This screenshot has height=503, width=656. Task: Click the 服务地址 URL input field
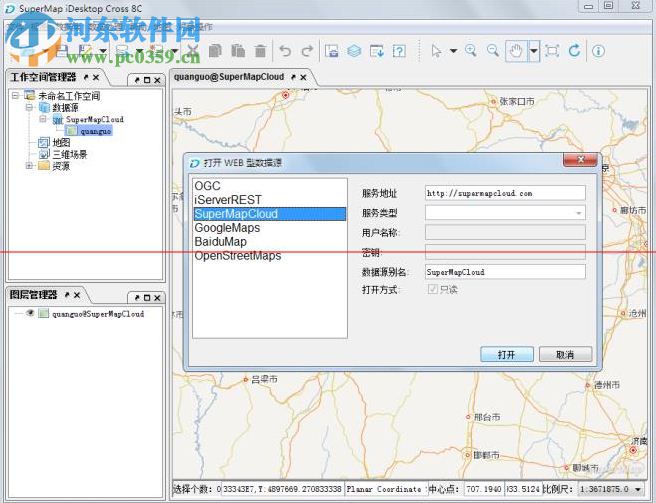pos(505,193)
